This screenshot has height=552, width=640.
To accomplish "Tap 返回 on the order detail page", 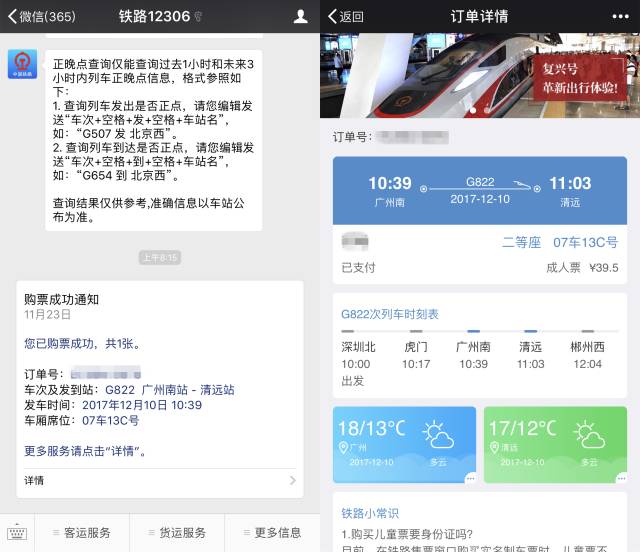I will pyautogui.click(x=346, y=16).
